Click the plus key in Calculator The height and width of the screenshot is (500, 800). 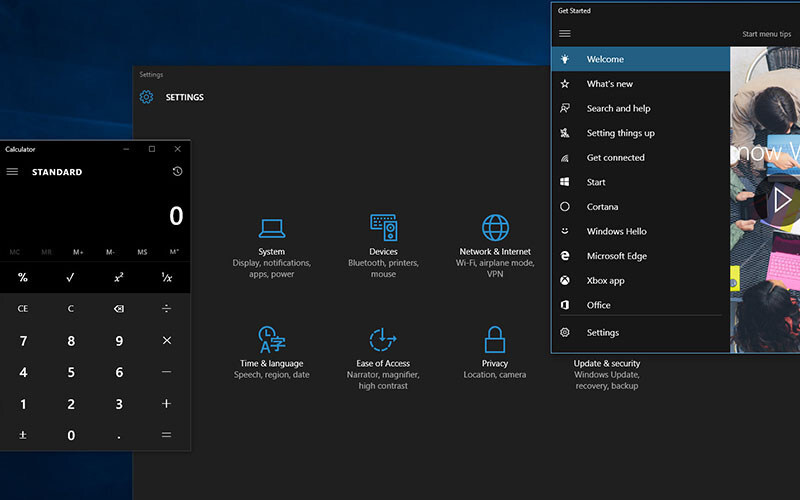coord(167,404)
